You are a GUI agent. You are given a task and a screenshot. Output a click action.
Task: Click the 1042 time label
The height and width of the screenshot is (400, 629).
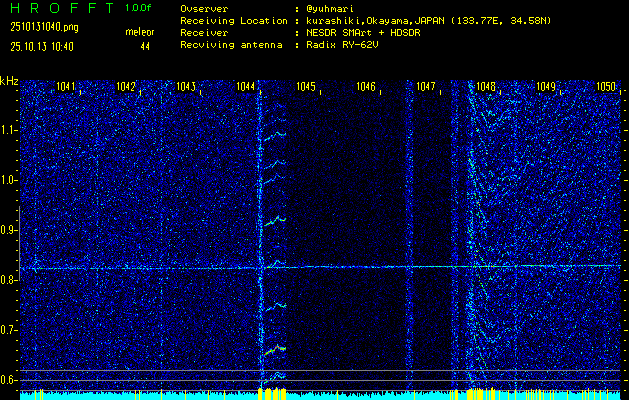(126, 86)
